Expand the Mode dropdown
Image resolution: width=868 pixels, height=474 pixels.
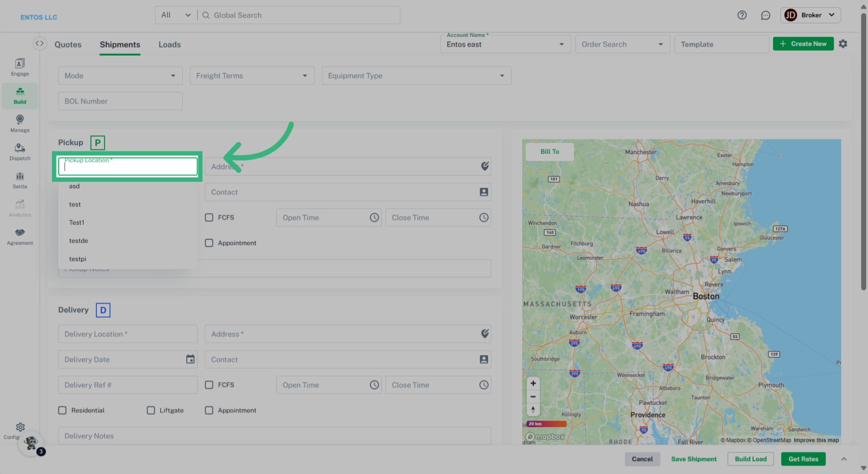click(120, 76)
